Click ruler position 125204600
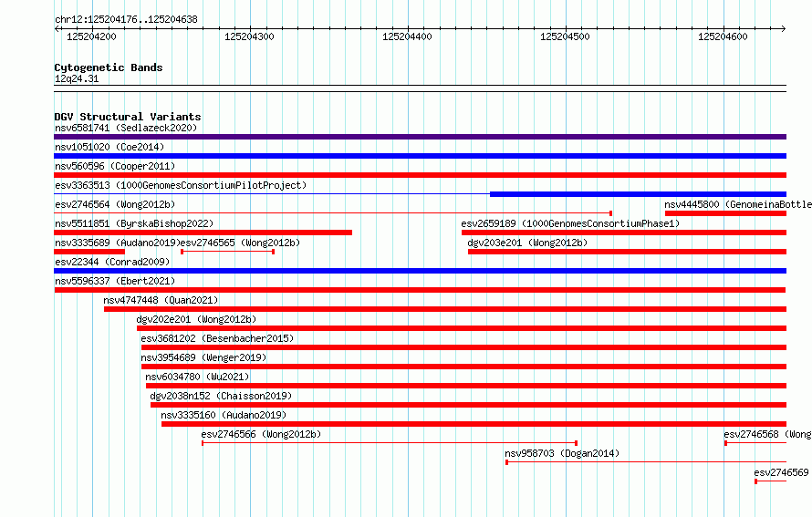 [x=723, y=36]
